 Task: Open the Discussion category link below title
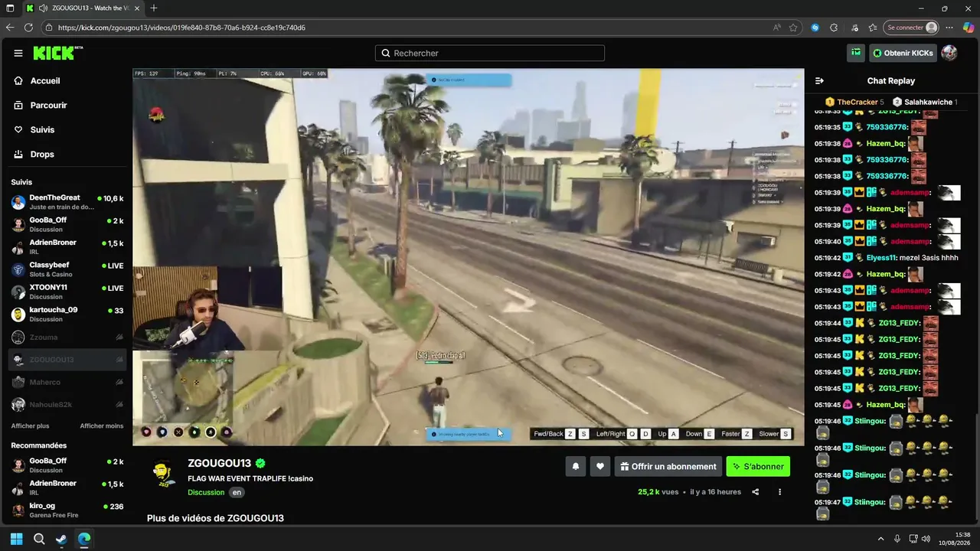click(x=206, y=492)
